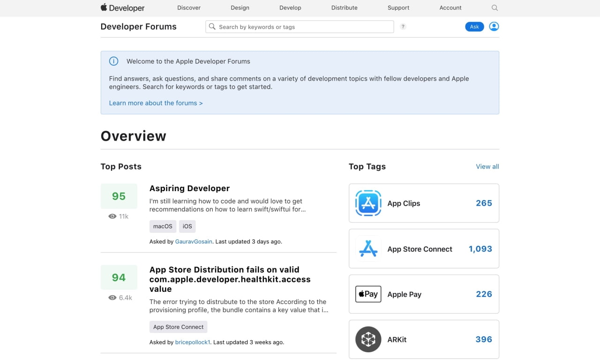Click the 11k views count
The image size is (600, 364).
(124, 216)
